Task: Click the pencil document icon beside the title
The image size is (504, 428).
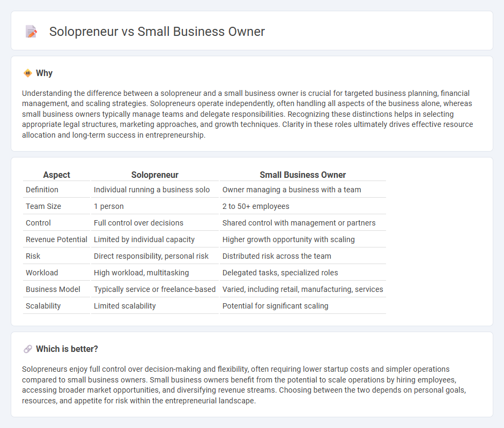Action: 31,32
